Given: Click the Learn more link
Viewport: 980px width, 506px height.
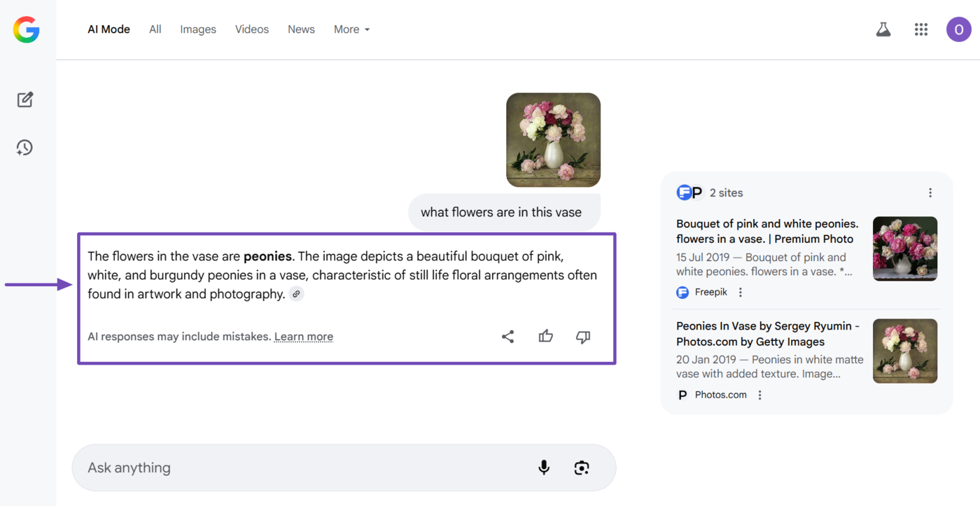Looking at the screenshot, I should [x=304, y=337].
